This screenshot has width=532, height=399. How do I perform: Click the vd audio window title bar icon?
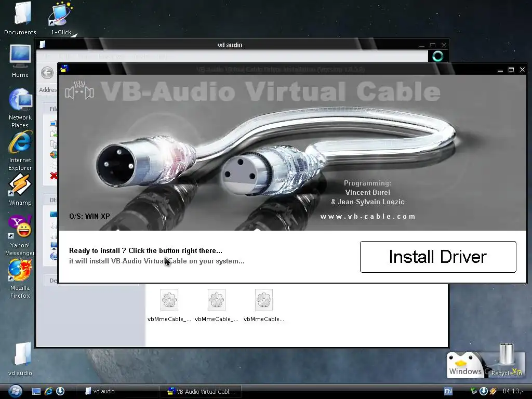point(43,45)
